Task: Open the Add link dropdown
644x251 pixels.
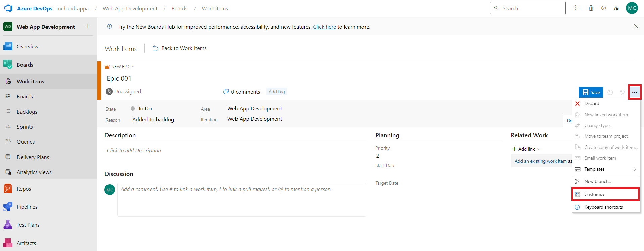Action: point(525,149)
